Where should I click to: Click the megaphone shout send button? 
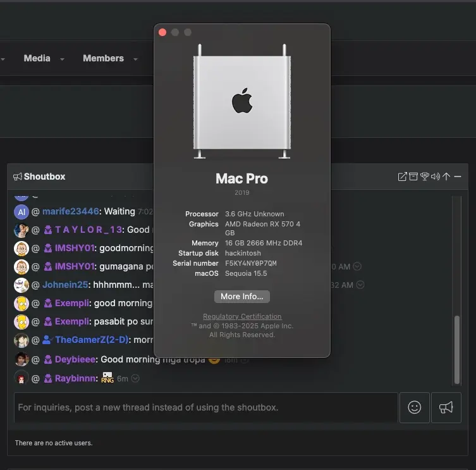446,407
